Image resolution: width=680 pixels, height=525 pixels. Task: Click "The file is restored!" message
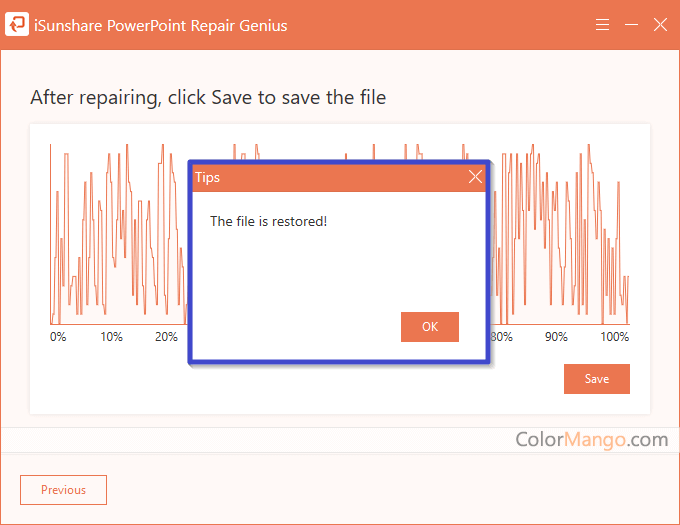(x=268, y=221)
